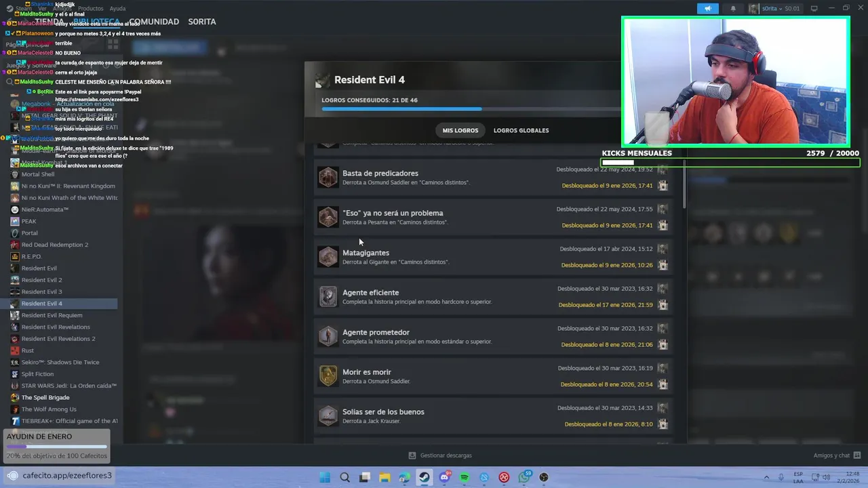Click the Steam announcements megaphone button
The height and width of the screenshot is (488, 868).
pyautogui.click(x=707, y=8)
